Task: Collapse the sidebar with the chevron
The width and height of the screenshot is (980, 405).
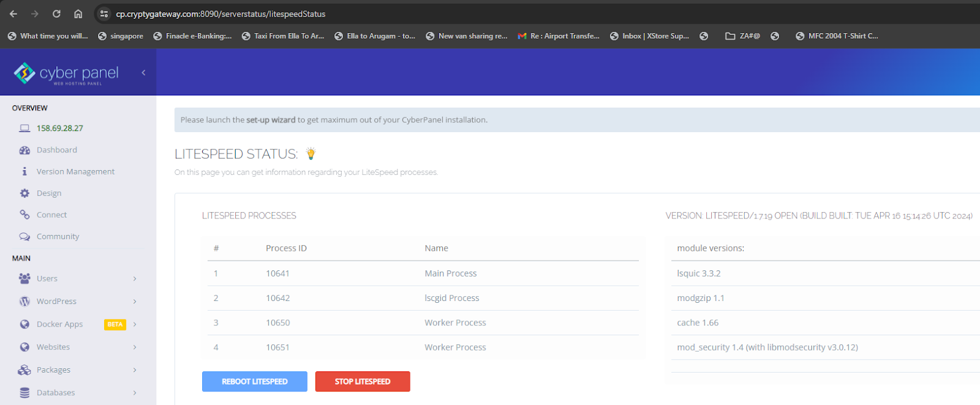Action: point(143,72)
